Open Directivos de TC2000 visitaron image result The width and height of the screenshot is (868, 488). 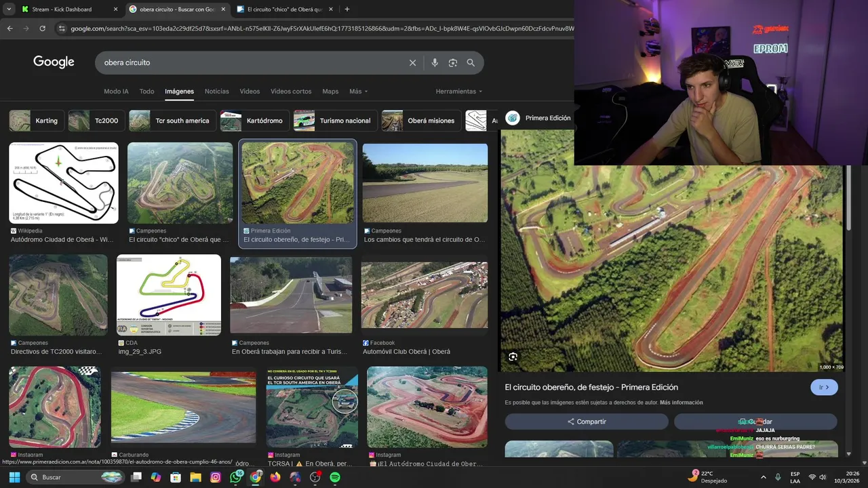58,295
